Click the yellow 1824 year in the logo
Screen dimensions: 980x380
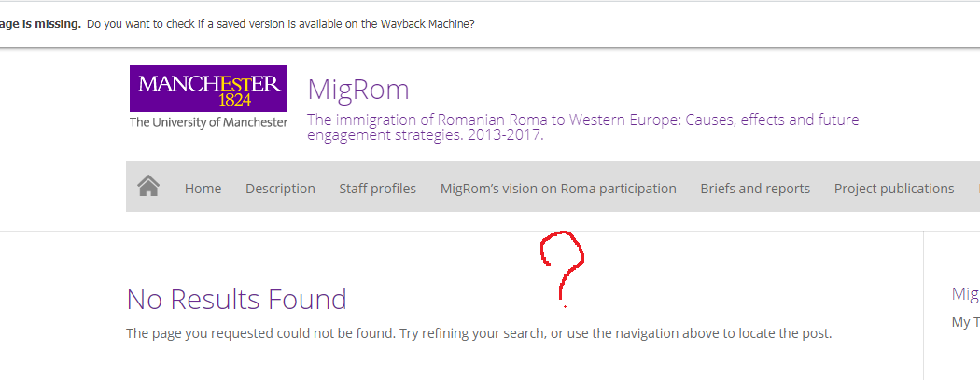tap(234, 100)
